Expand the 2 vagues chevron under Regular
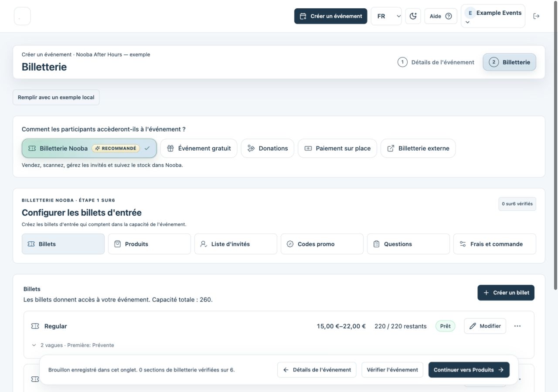This screenshot has height=392, width=558. tap(34, 345)
